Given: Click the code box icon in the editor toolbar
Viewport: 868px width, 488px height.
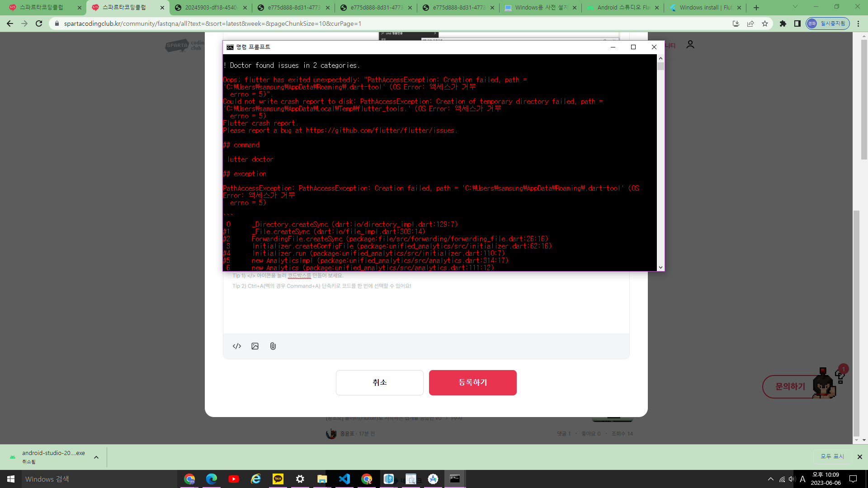Looking at the screenshot, I should click(x=237, y=346).
